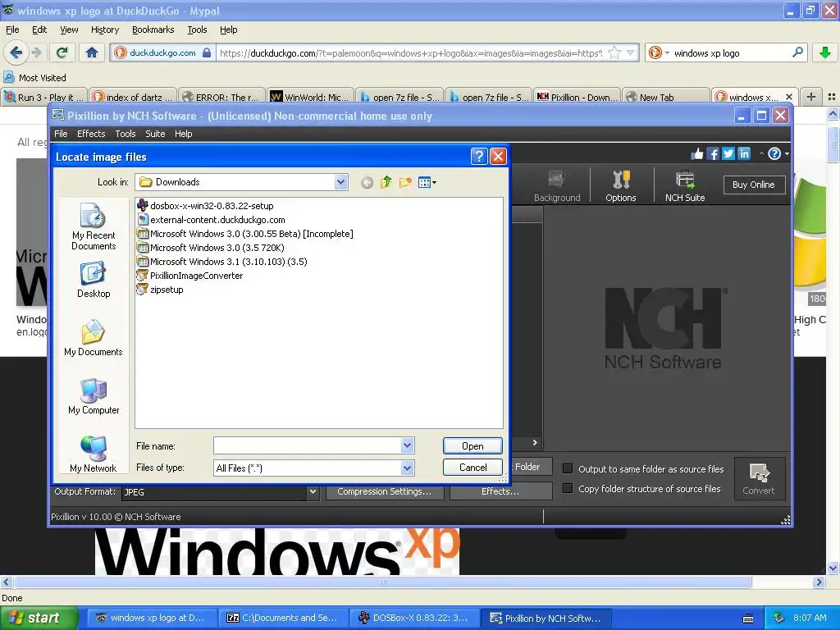Click the Open button in the dialog
Image resolution: width=840 pixels, height=630 pixels.
(x=472, y=445)
